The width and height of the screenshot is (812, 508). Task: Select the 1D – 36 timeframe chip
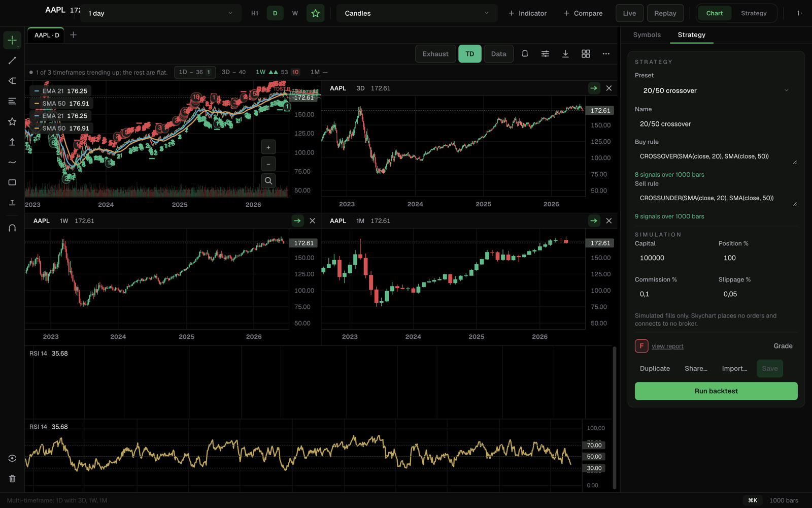(x=195, y=72)
